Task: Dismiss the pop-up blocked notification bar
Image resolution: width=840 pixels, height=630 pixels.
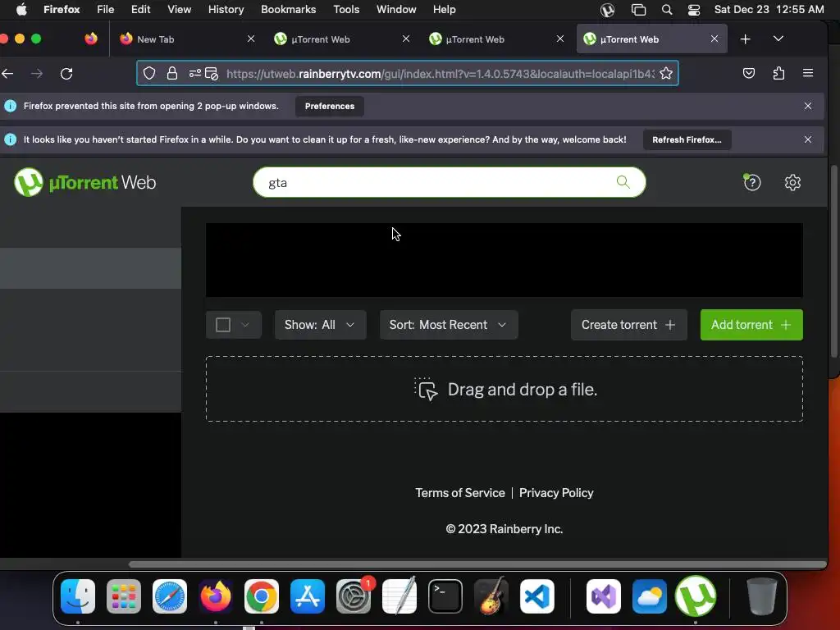Action: [807, 106]
